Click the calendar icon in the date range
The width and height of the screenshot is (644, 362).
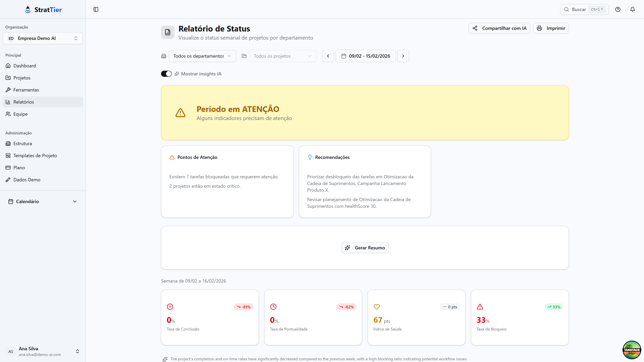point(344,56)
